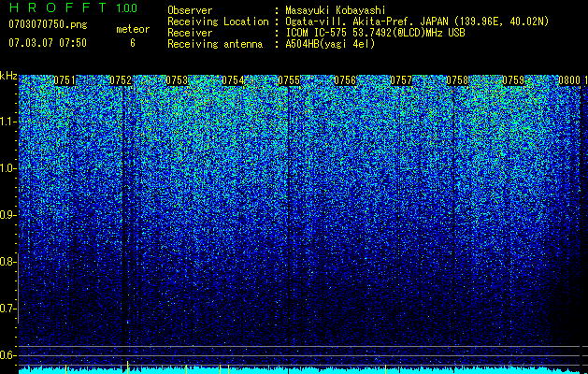
Task: Click the 1.0 kHz axis label
Action: coord(7,168)
